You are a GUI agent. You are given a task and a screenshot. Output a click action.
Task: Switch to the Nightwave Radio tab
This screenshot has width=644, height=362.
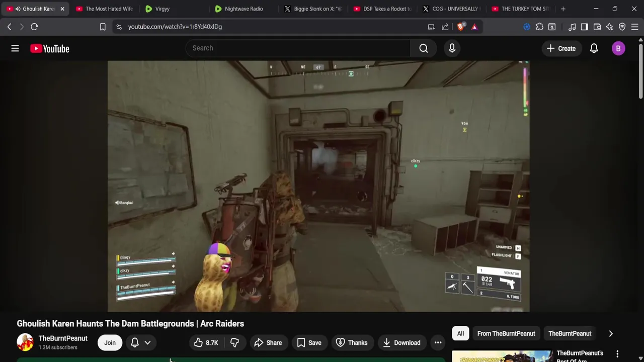coord(243,9)
